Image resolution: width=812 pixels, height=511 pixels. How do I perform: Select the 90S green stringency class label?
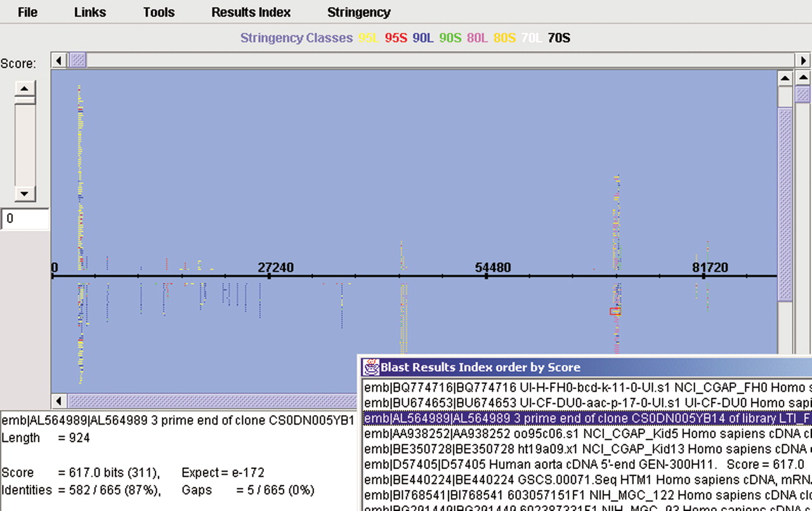(x=450, y=38)
